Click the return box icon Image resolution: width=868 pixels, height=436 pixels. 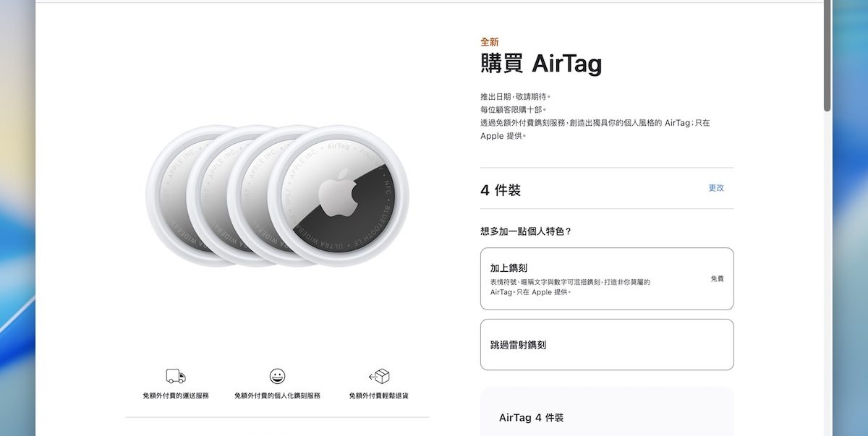tap(379, 376)
